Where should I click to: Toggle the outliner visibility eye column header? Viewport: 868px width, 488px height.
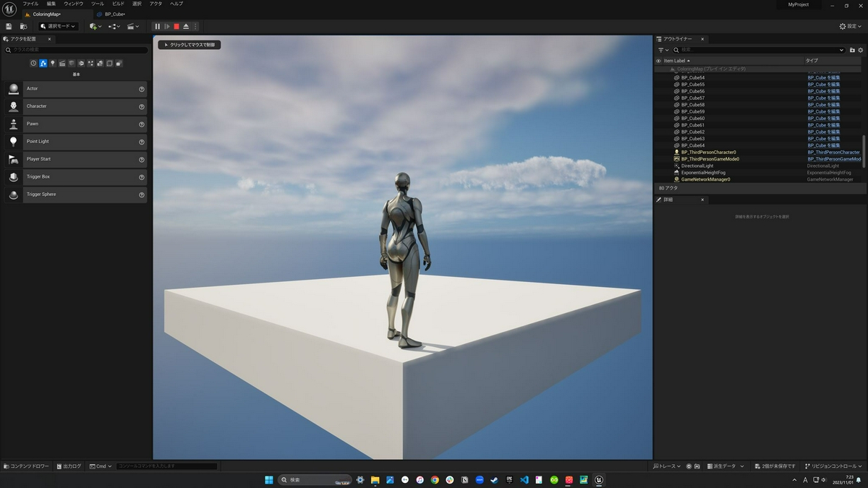point(658,61)
